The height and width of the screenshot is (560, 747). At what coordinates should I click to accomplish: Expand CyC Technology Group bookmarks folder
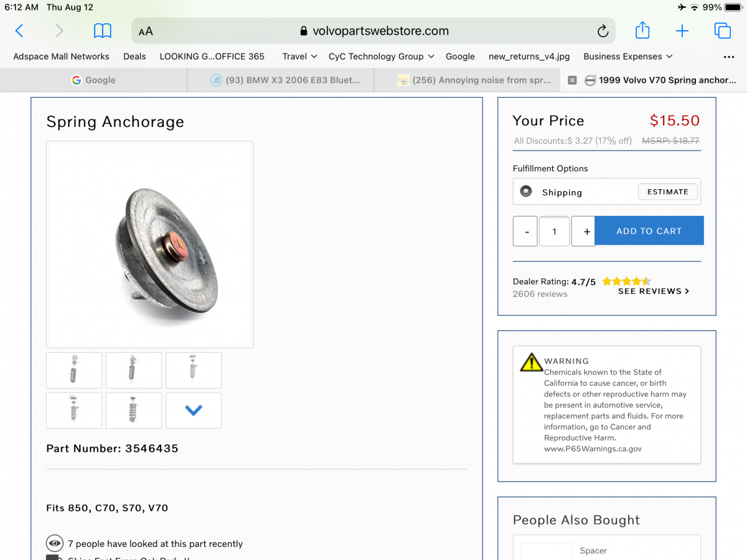click(x=381, y=57)
